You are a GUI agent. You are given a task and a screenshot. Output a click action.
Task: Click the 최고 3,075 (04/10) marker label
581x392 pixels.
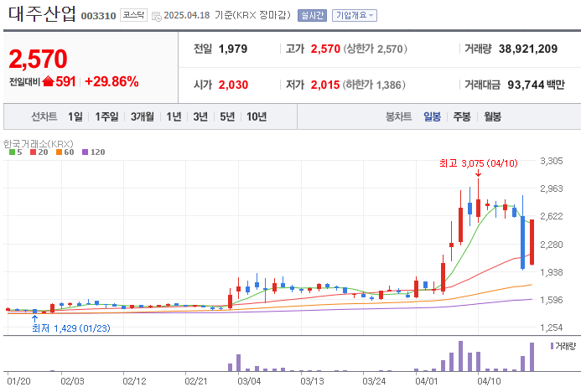[x=479, y=163]
